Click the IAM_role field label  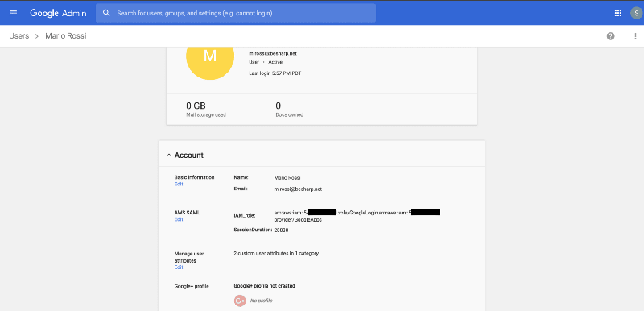(245, 216)
